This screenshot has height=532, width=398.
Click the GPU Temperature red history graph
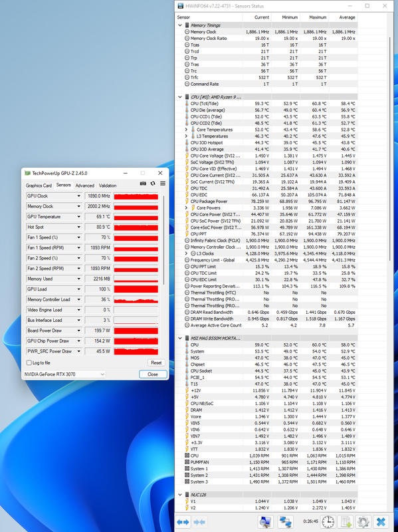tap(136, 217)
